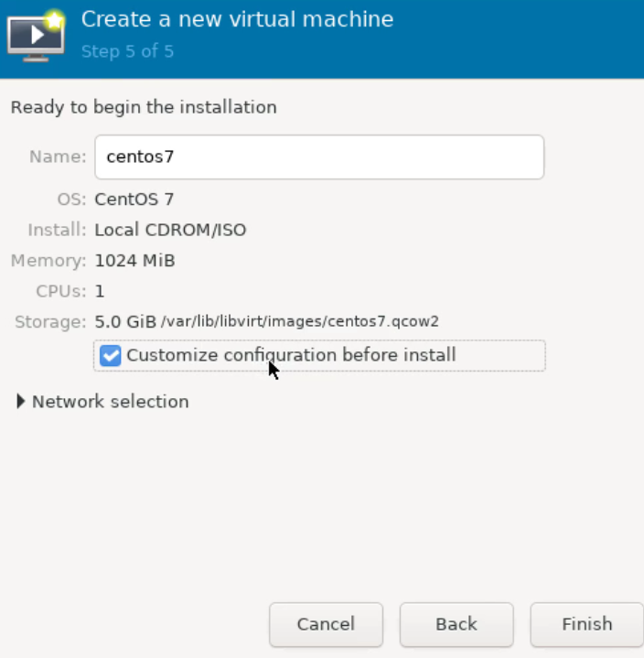Click the OS value 'CentOS 7'
The image size is (644, 658).
(134, 199)
